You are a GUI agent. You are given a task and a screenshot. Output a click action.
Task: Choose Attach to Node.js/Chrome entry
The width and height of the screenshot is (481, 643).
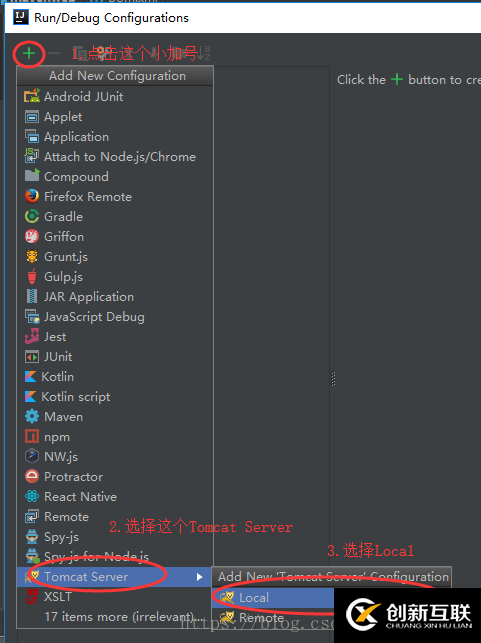pos(115,156)
